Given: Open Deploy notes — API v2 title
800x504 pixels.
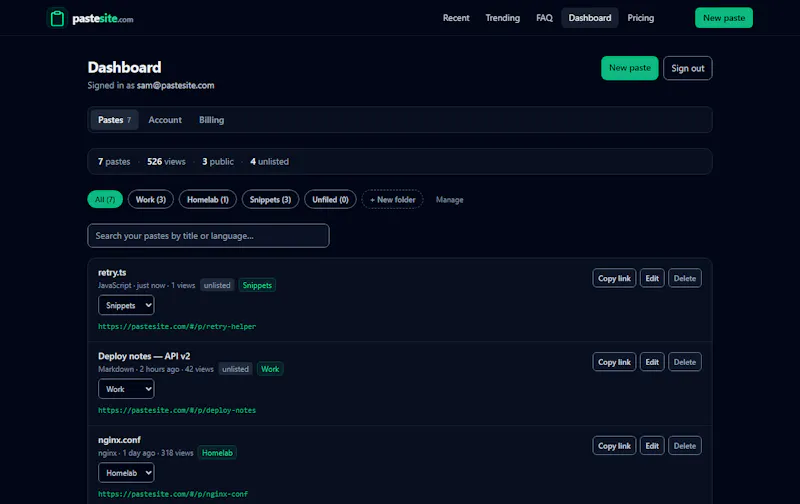Looking at the screenshot, I should point(144,356).
